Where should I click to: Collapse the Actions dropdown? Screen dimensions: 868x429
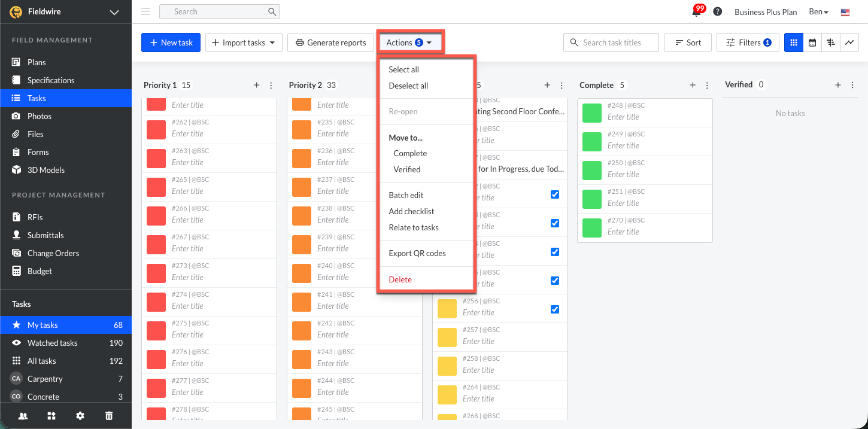tap(410, 42)
